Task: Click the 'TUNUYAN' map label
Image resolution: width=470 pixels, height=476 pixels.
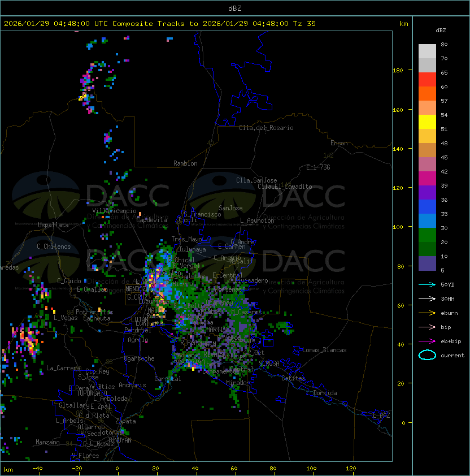Action: tap(120, 440)
